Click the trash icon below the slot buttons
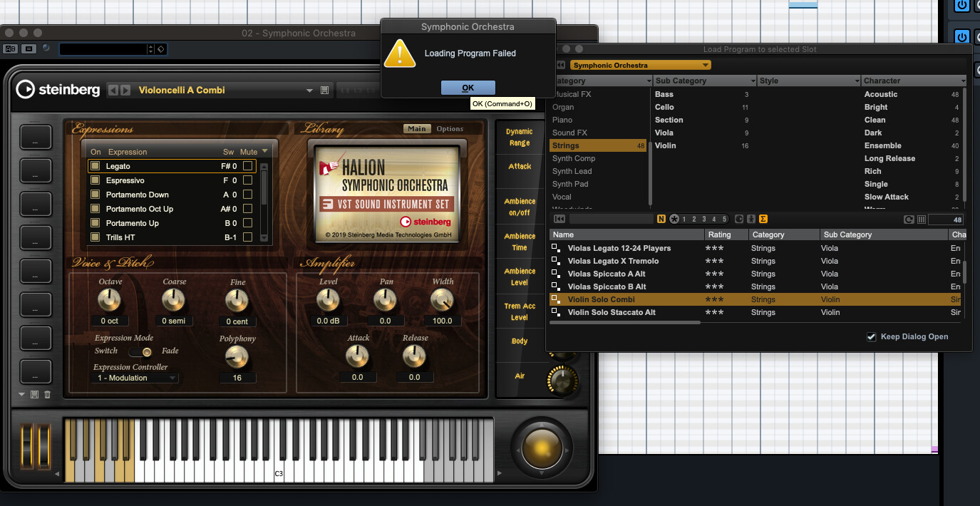This screenshot has width=980, height=506. (x=47, y=394)
